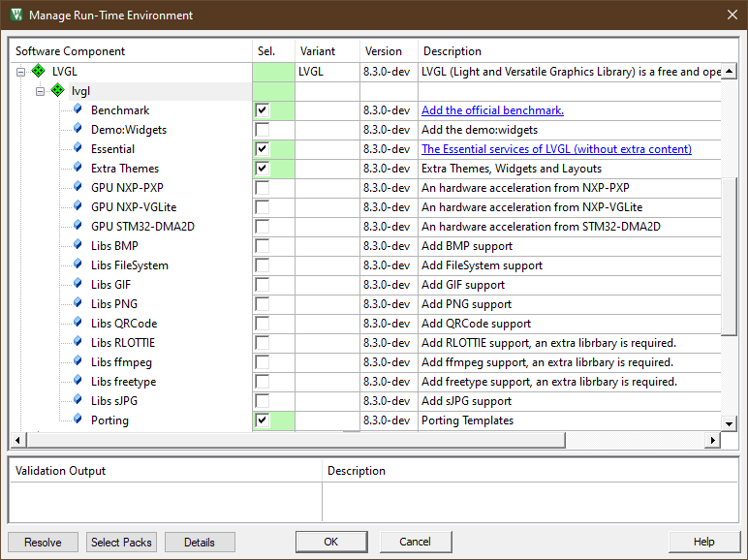This screenshot has width=748, height=560.
Task: Confirm with the OK button
Action: pos(331,542)
